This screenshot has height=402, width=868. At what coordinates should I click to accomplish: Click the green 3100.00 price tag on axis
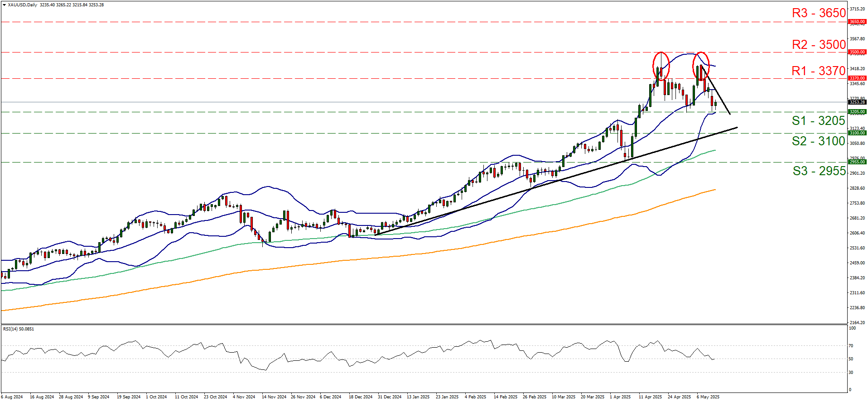857,133
